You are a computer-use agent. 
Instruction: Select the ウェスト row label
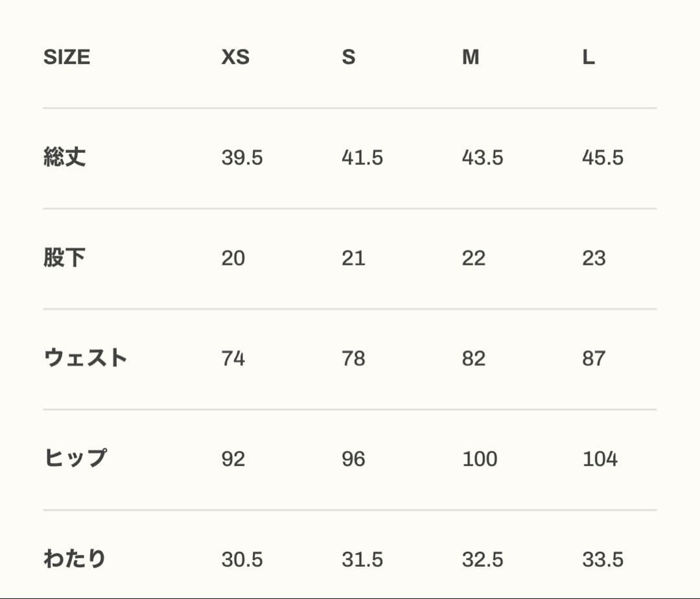(86, 358)
